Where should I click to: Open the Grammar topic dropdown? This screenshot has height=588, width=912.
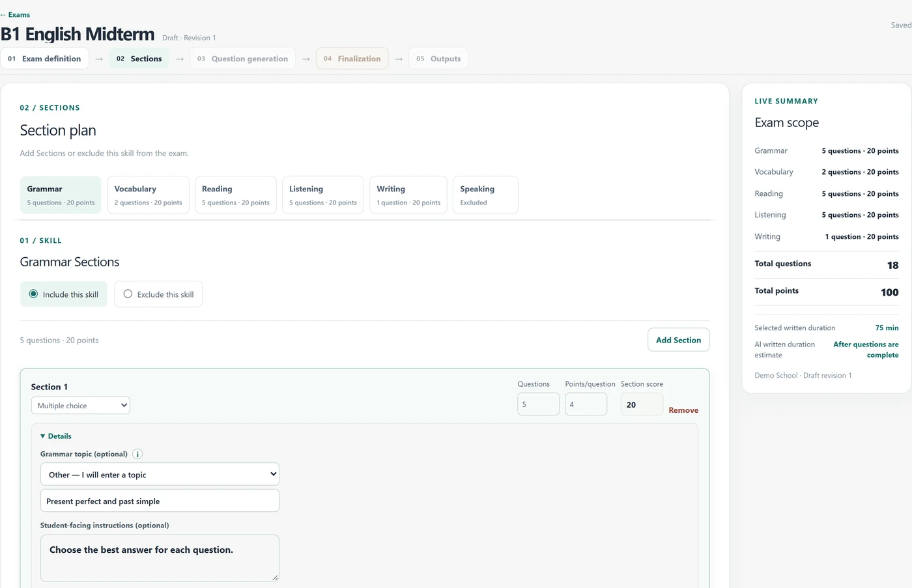[160, 474]
